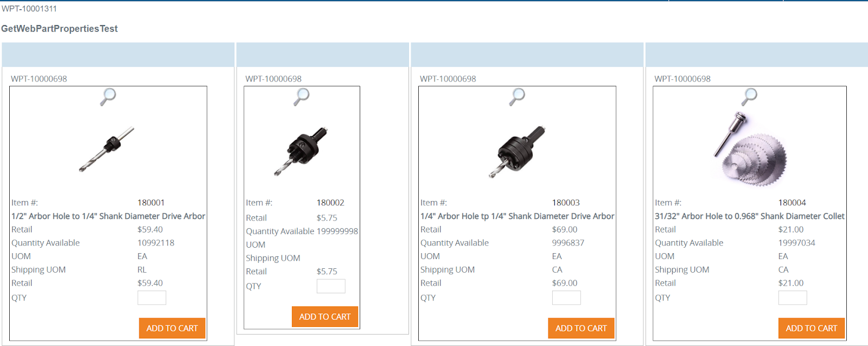This screenshot has height=346, width=868.
Task: Focus the QTY field for item 180001
Action: tap(152, 298)
